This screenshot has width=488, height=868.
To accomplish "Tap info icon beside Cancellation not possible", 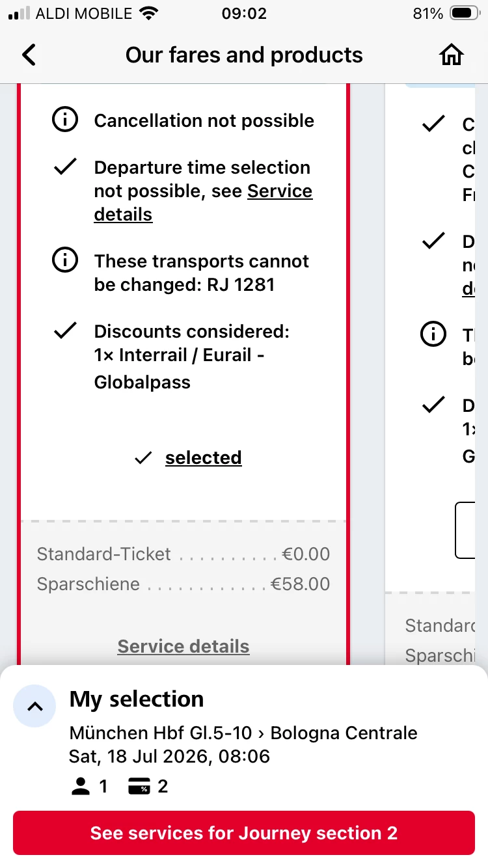I will [65, 120].
